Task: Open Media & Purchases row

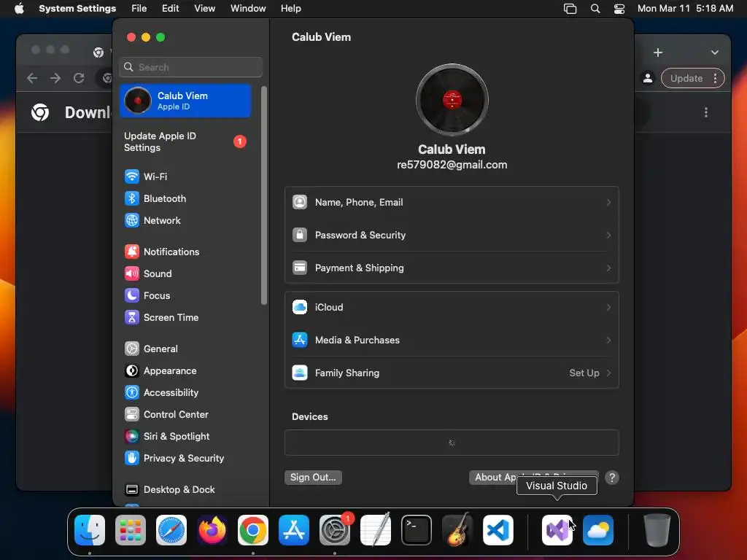Action: (452, 340)
